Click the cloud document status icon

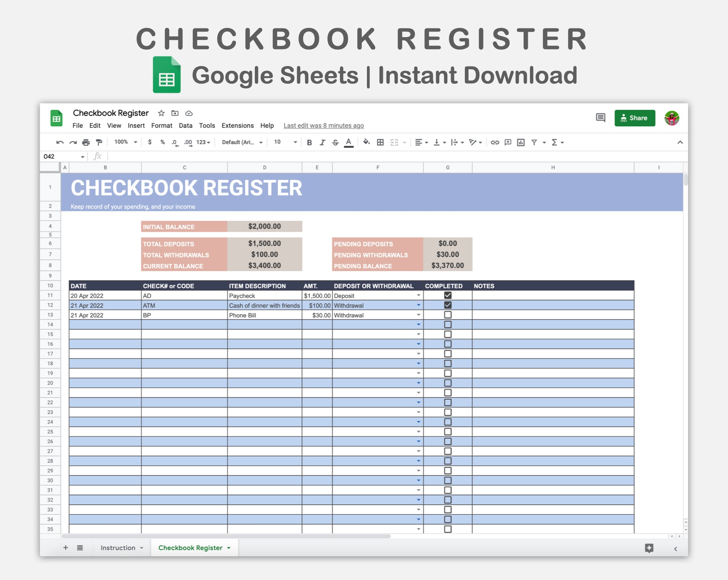pyautogui.click(x=189, y=113)
